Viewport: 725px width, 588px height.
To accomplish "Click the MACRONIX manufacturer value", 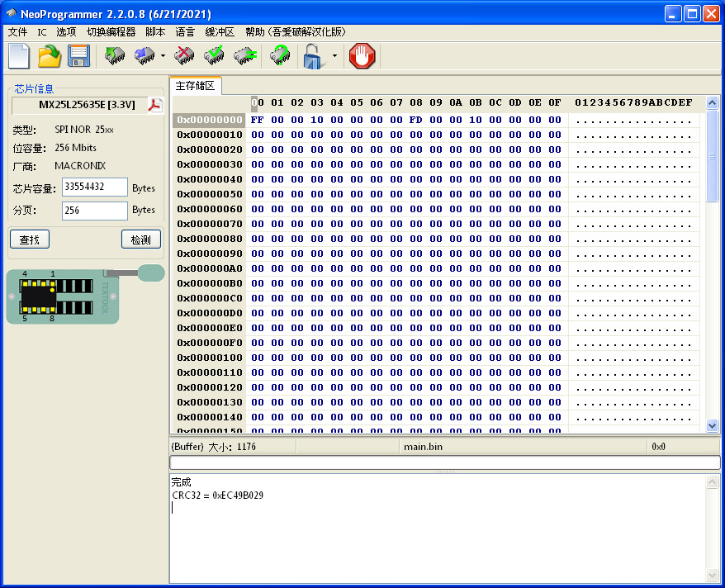I will point(80,166).
